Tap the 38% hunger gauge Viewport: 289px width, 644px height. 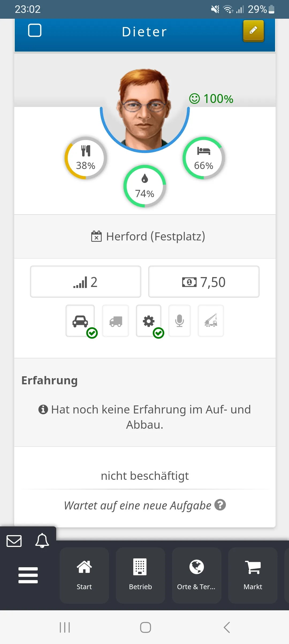pyautogui.click(x=86, y=158)
